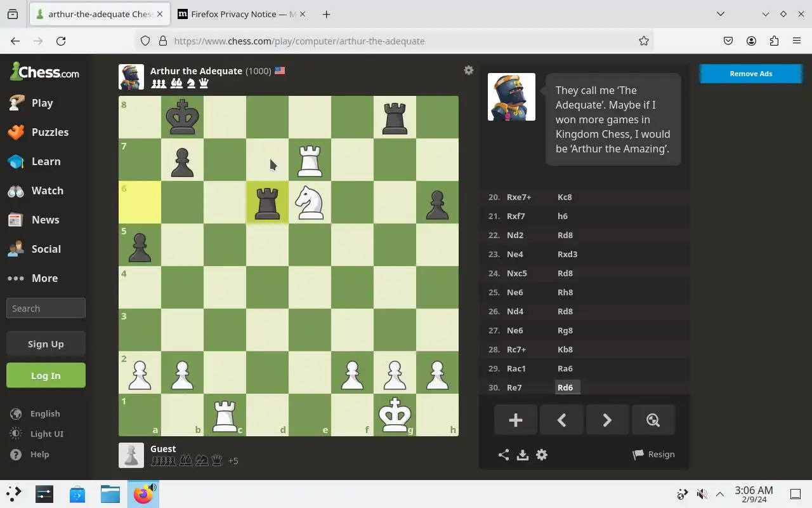The width and height of the screenshot is (812, 508).
Task: Open Firefox View icon
Action: click(x=13, y=14)
